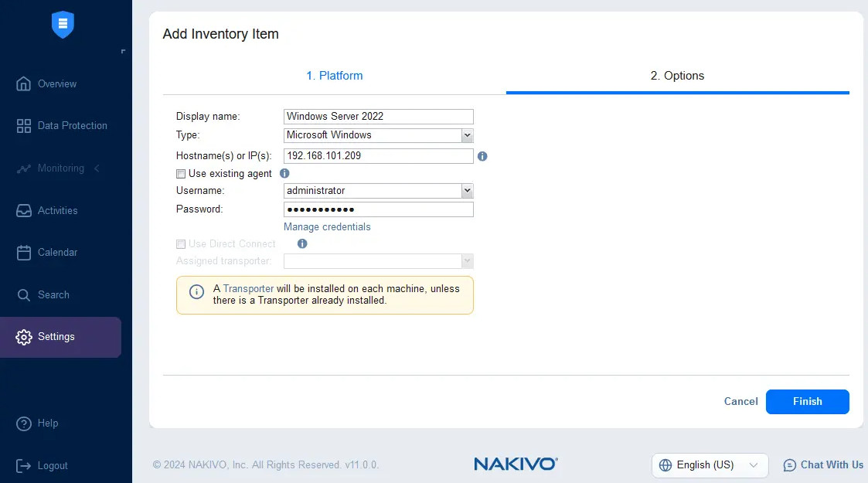
Task: Toggle the Use Direct Connect checkbox
Action: [x=181, y=244]
